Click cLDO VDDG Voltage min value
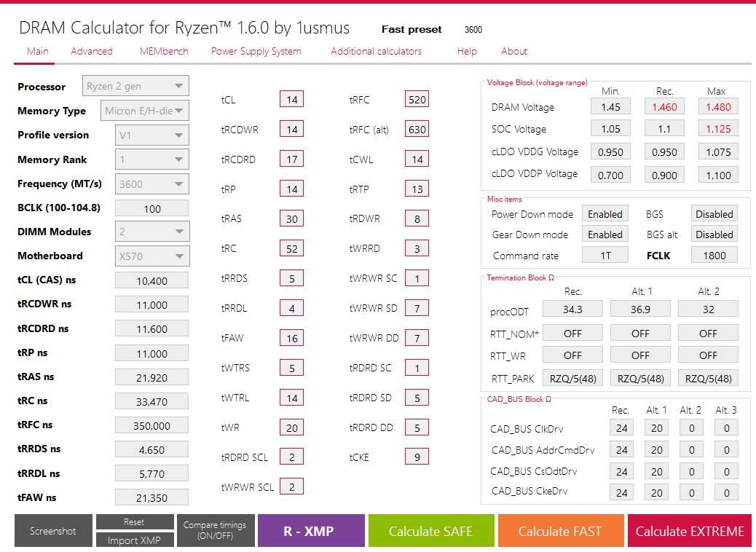The height and width of the screenshot is (552, 756). point(610,152)
